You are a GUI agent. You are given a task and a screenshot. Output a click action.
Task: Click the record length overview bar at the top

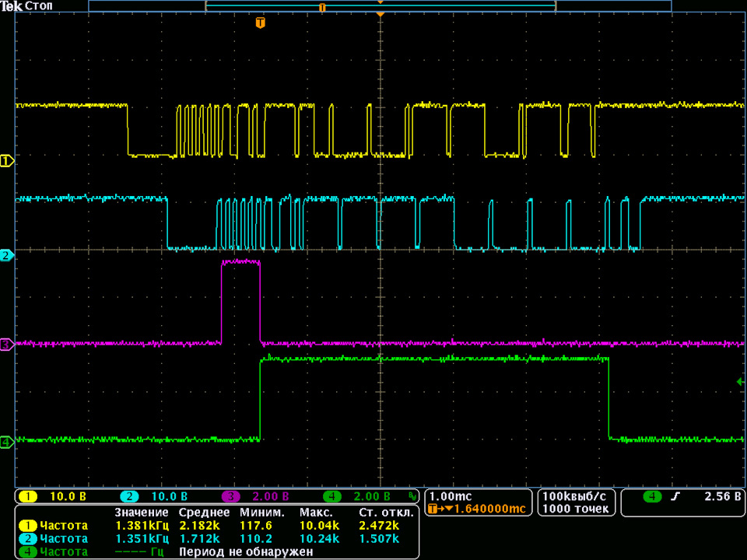(380, 6)
